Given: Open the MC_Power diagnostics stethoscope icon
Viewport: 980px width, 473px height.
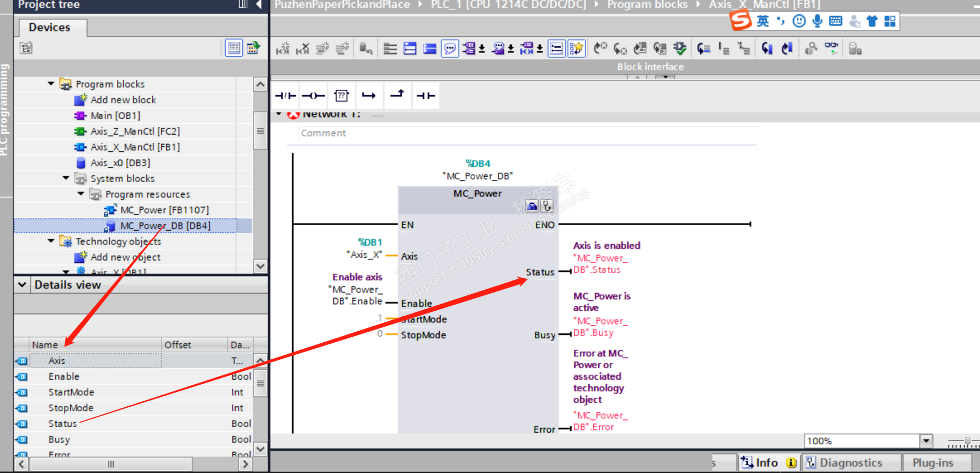Looking at the screenshot, I should [546, 206].
